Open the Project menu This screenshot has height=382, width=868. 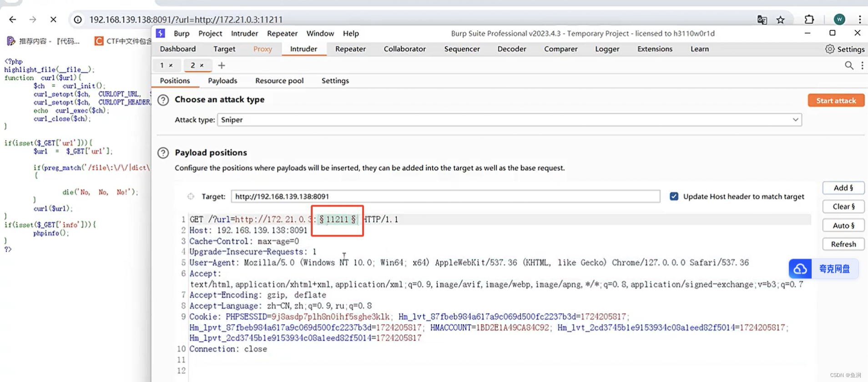[x=210, y=33]
